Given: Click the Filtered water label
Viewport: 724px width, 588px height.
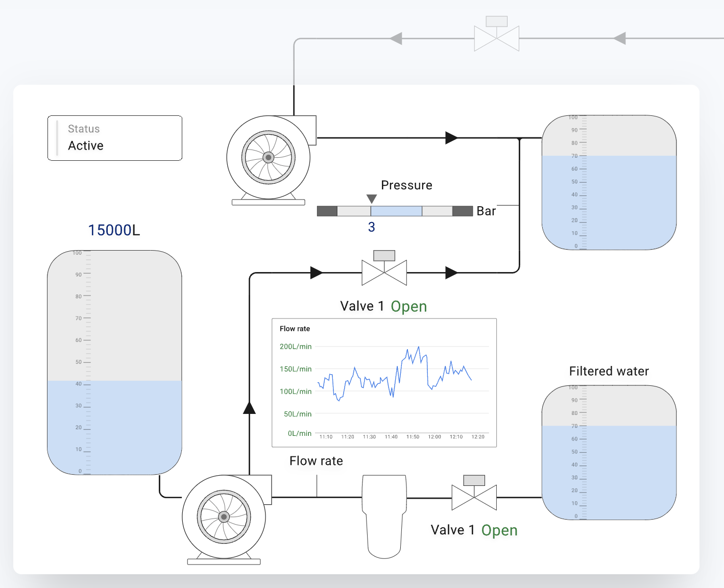Looking at the screenshot, I should 609,371.
